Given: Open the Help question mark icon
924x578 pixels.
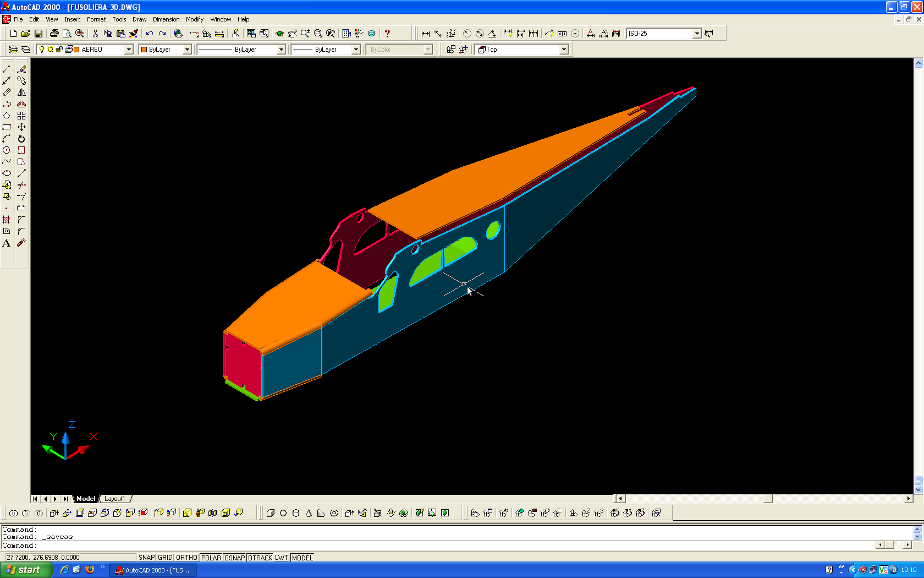Looking at the screenshot, I should [x=387, y=34].
